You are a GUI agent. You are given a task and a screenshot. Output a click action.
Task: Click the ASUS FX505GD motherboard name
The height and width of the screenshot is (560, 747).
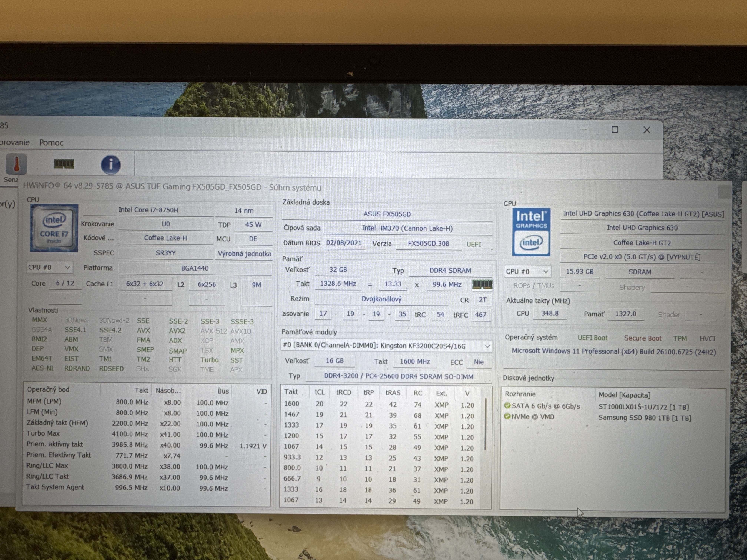click(x=387, y=214)
